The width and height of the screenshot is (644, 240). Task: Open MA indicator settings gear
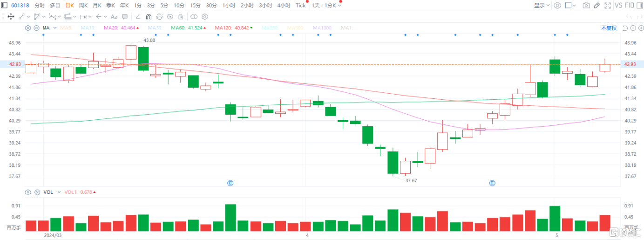28,28
